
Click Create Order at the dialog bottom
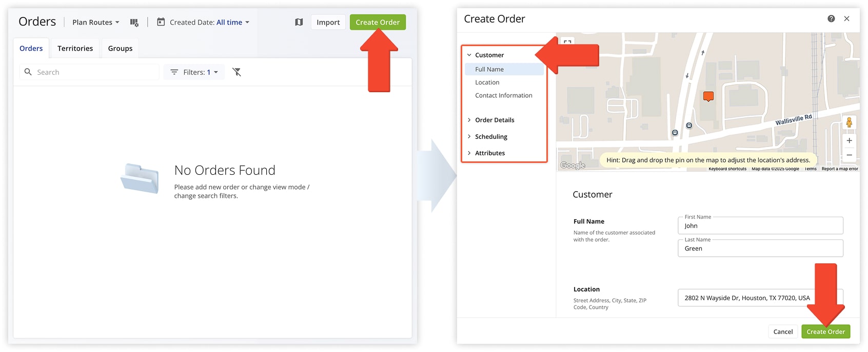coord(825,332)
